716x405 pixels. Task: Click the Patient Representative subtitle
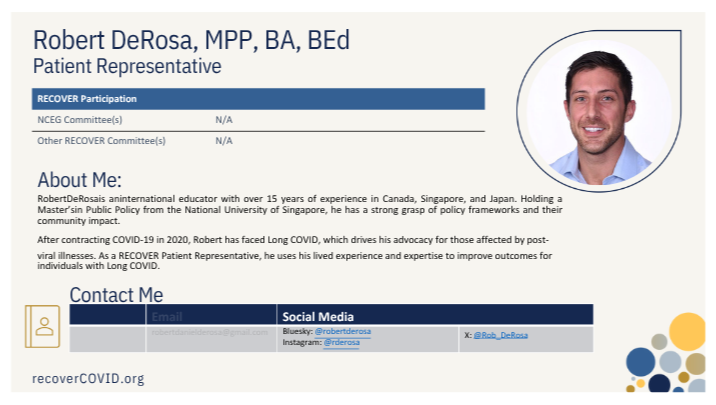point(127,67)
